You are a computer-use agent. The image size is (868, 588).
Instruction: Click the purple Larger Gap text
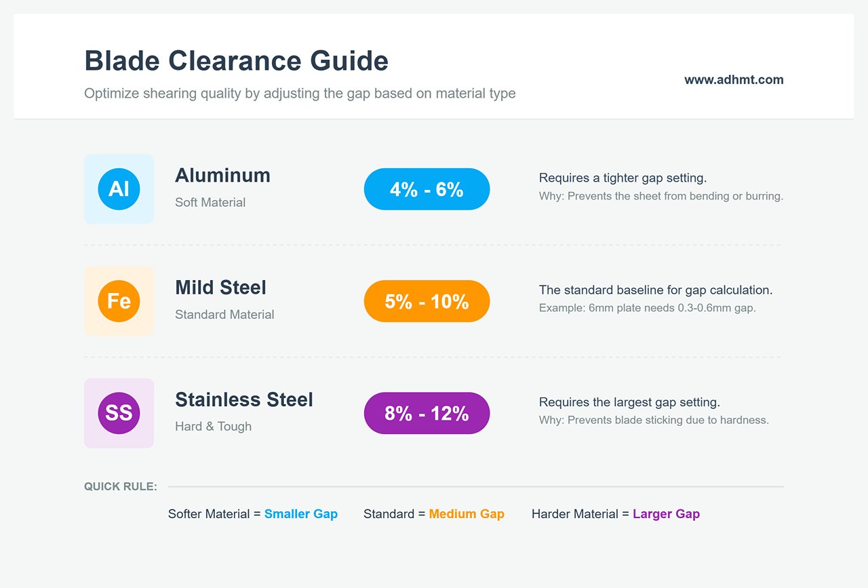pos(666,514)
